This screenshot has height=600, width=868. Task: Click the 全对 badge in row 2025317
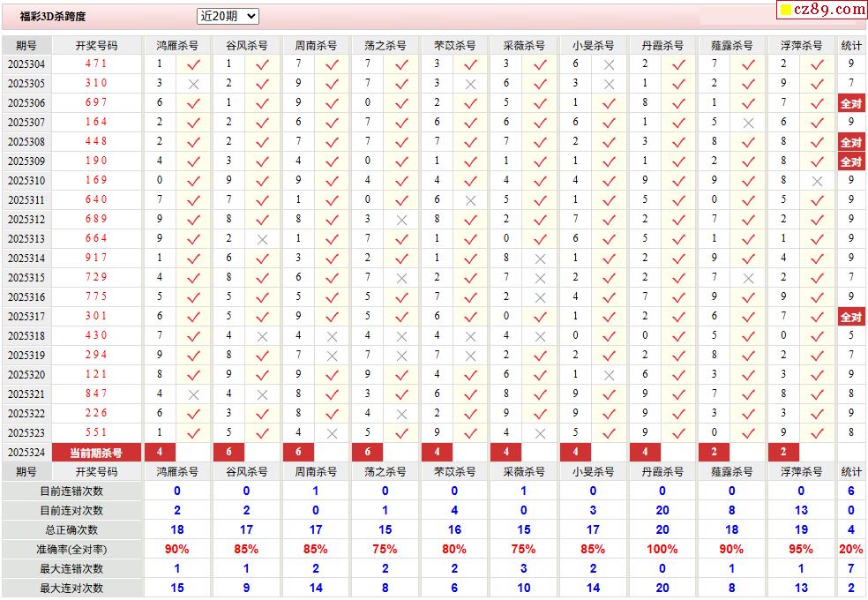click(851, 317)
